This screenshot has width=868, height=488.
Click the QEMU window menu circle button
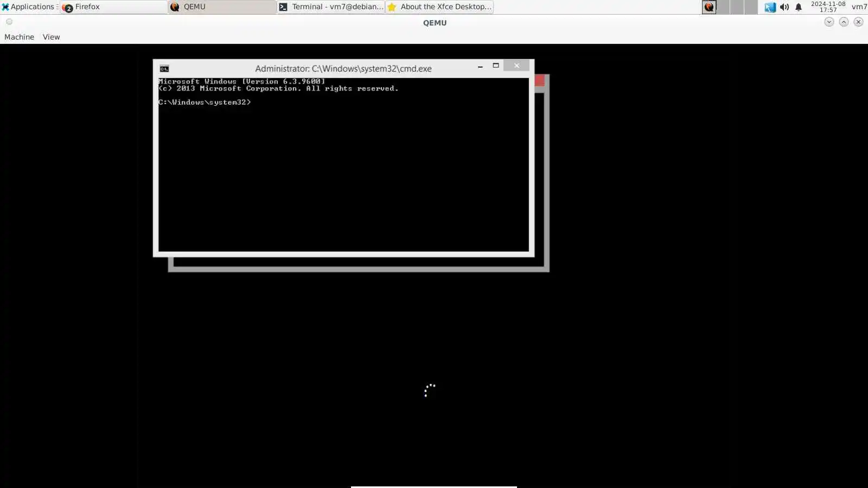click(9, 22)
